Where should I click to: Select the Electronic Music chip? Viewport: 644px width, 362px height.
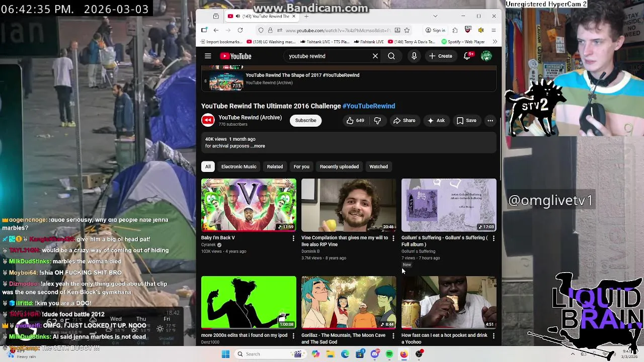(239, 167)
